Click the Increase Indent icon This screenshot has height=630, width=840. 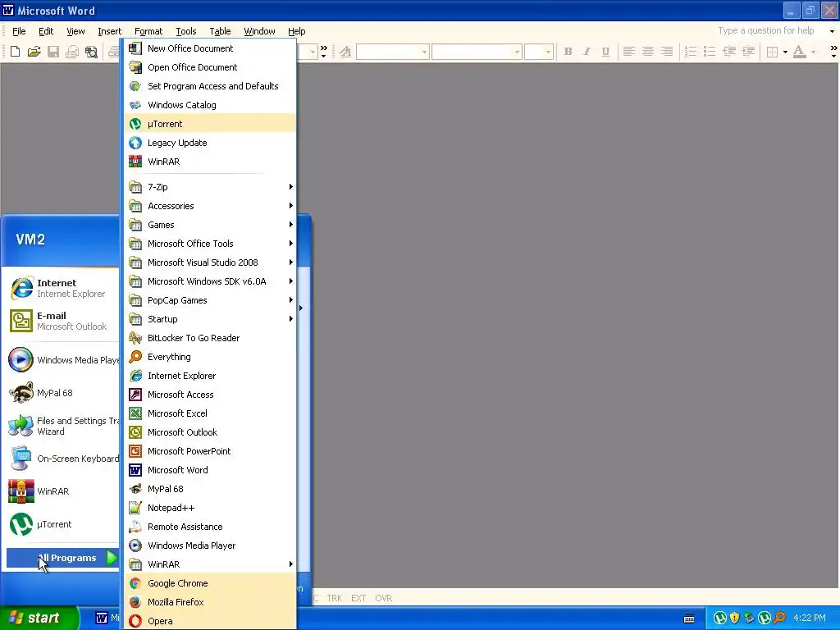[748, 52]
